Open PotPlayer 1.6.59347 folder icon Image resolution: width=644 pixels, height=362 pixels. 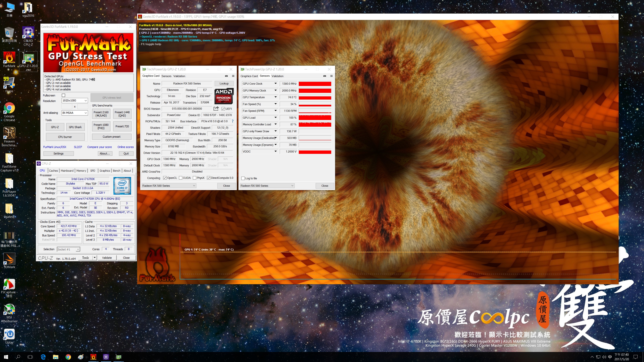click(x=9, y=187)
